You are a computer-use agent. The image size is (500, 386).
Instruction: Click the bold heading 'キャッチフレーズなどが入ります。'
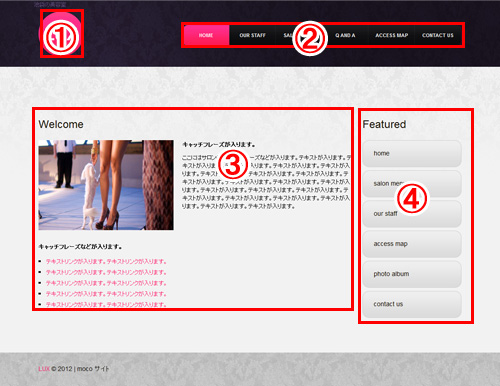(80, 247)
